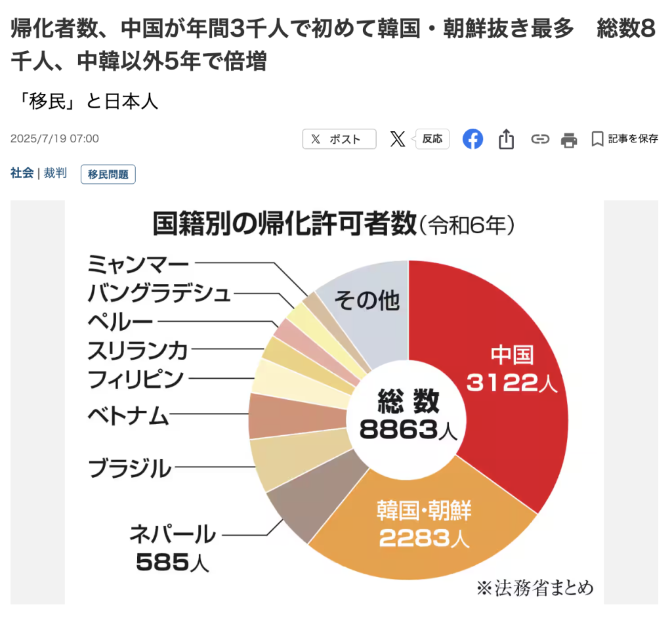Viewport: 672px width, 617px height.
Task: Click the X ポスト button
Action: 339,139
